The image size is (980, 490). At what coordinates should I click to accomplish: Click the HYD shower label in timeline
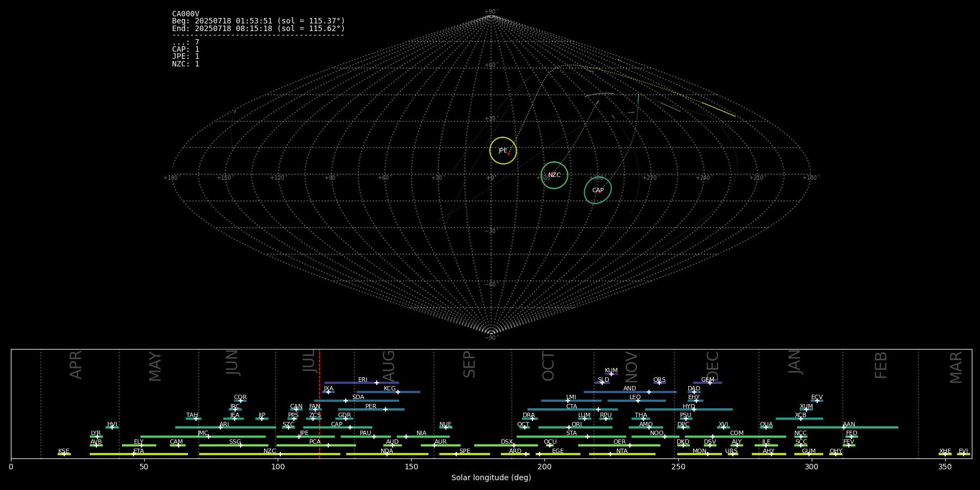coord(689,407)
